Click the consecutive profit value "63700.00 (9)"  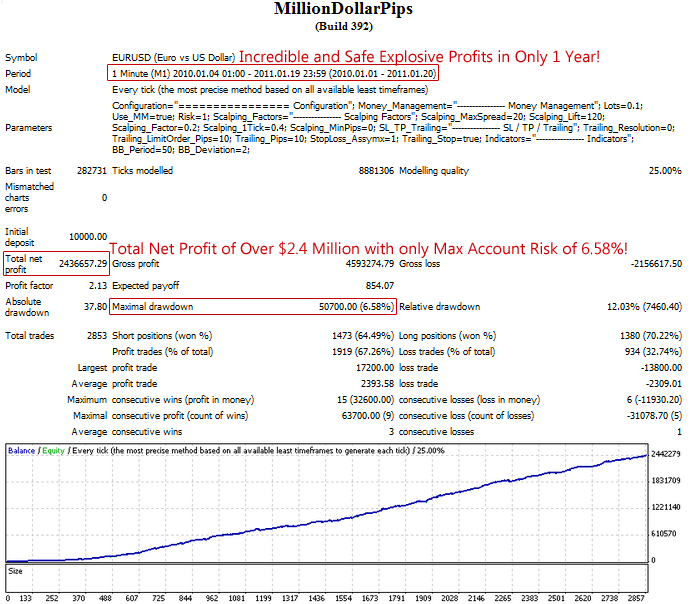tap(368, 416)
